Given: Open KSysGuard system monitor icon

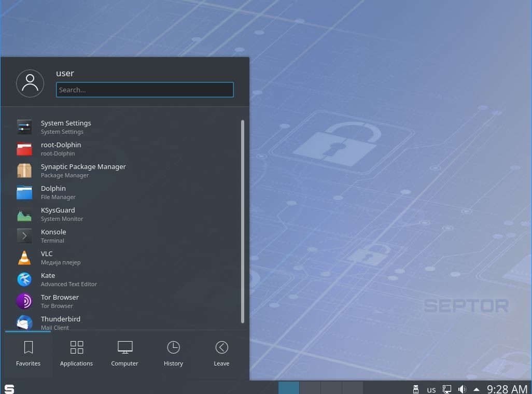Looking at the screenshot, I should pos(24,214).
